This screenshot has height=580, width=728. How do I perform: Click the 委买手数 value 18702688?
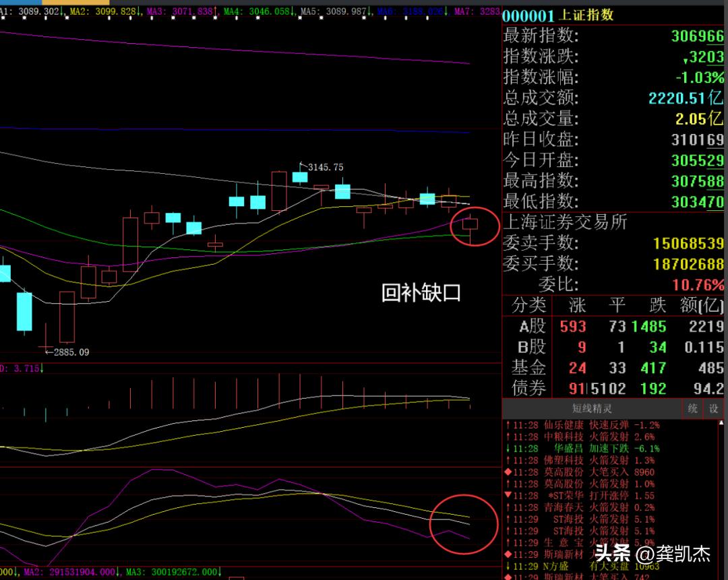688,264
